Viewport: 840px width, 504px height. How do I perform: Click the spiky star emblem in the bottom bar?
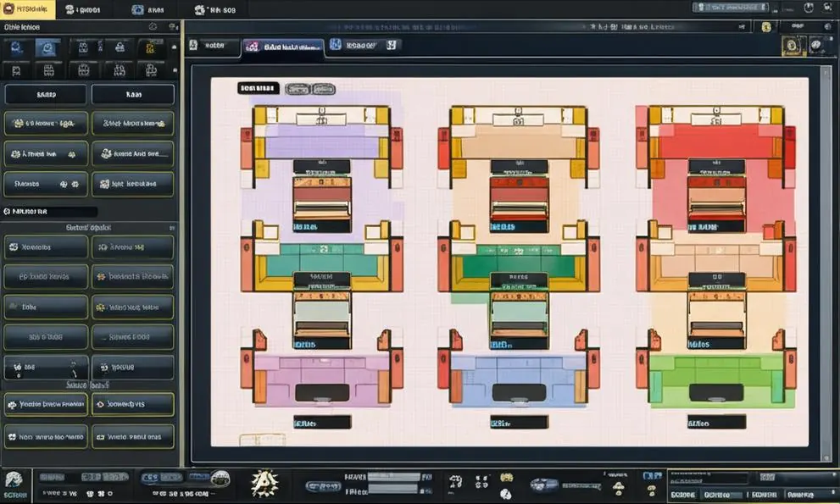click(265, 483)
